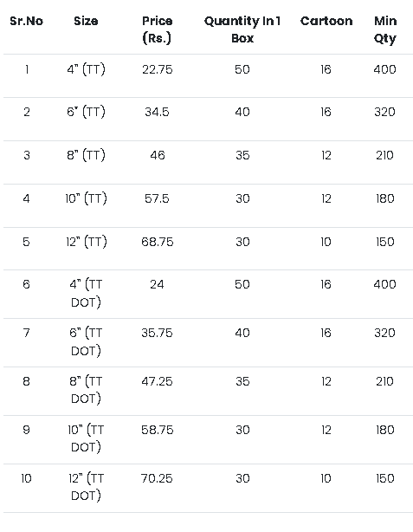
Task: Select the Min Qty column header
Action: [x=385, y=29]
